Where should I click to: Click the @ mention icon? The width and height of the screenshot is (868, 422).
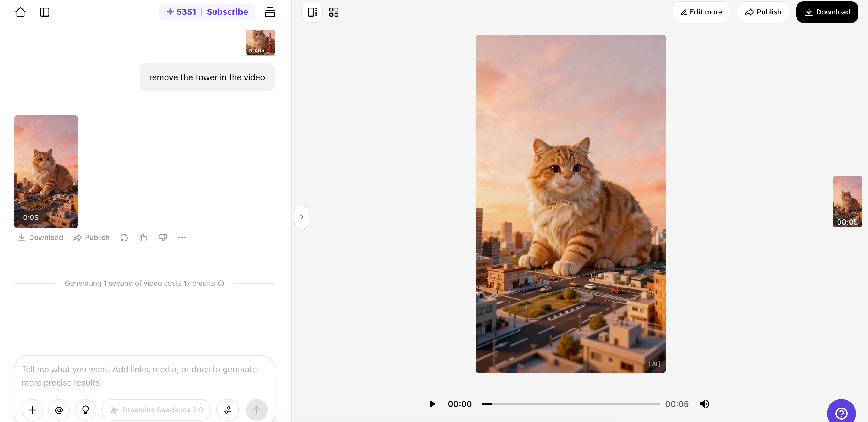pos(59,410)
